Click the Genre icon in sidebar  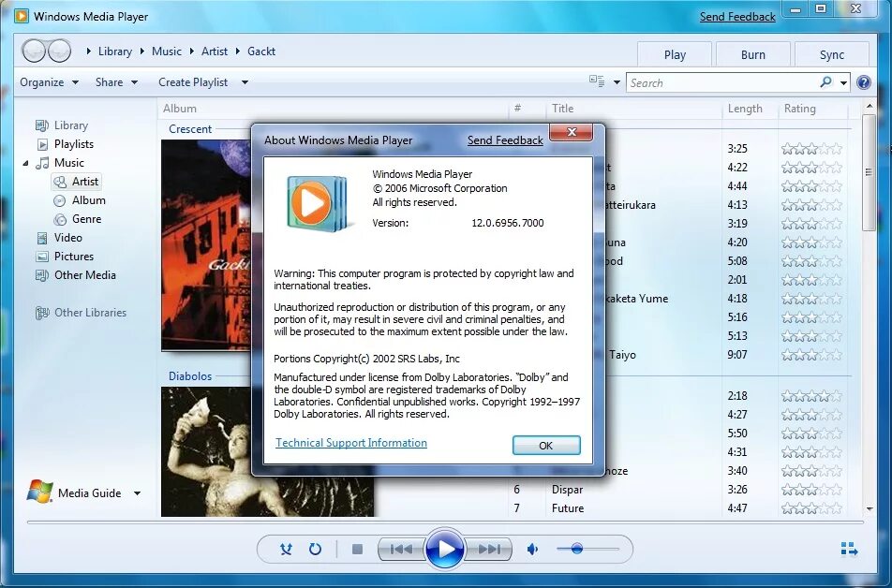pyautogui.click(x=60, y=219)
